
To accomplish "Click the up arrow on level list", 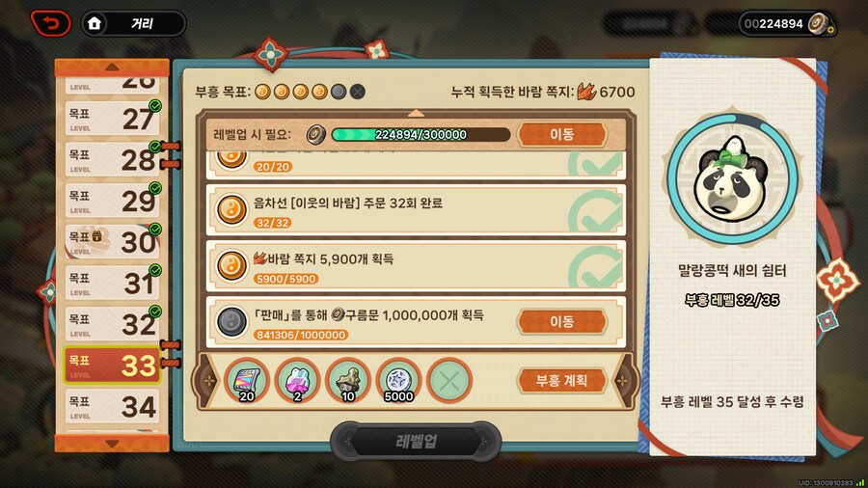I will (x=112, y=68).
